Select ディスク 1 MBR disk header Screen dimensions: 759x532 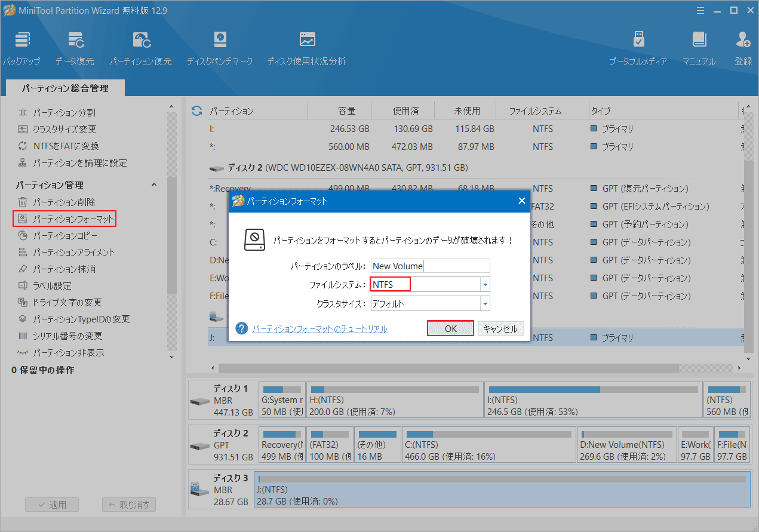[x=223, y=400]
